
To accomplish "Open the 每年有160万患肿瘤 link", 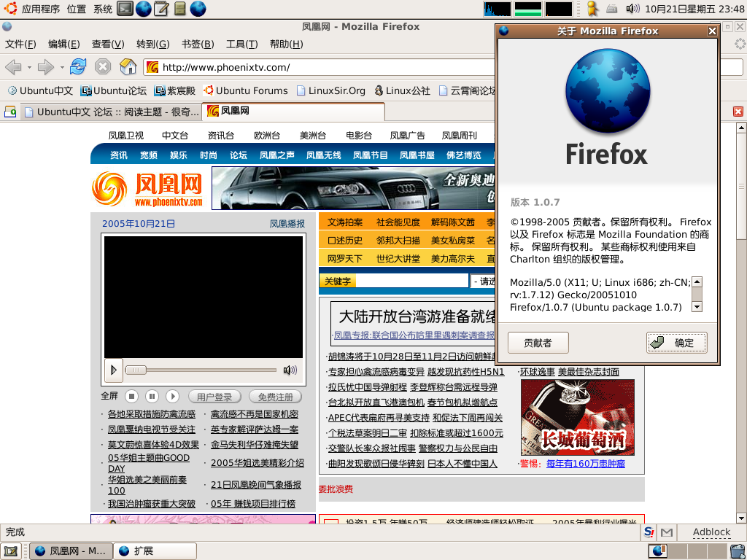I will (x=586, y=463).
